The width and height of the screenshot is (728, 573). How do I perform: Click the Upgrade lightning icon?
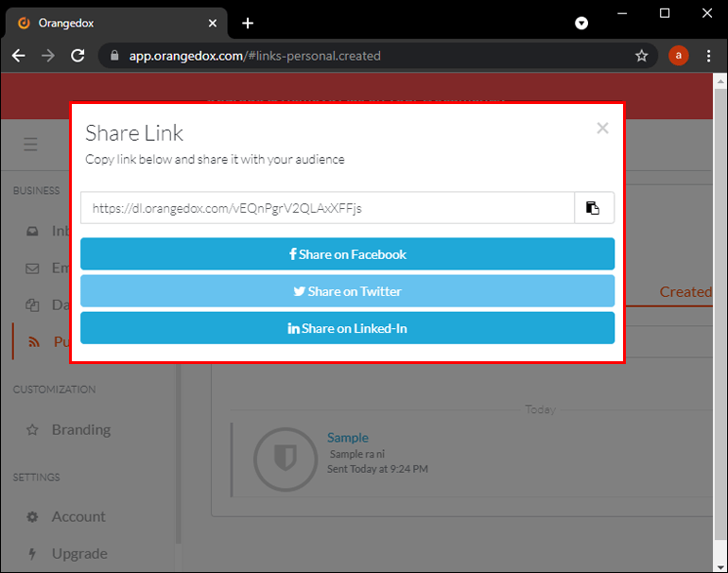(x=32, y=553)
